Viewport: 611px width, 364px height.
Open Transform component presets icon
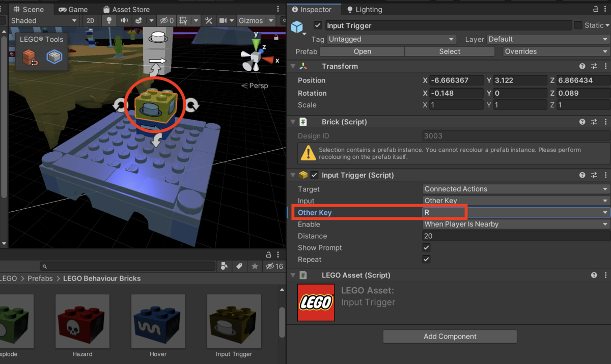594,66
